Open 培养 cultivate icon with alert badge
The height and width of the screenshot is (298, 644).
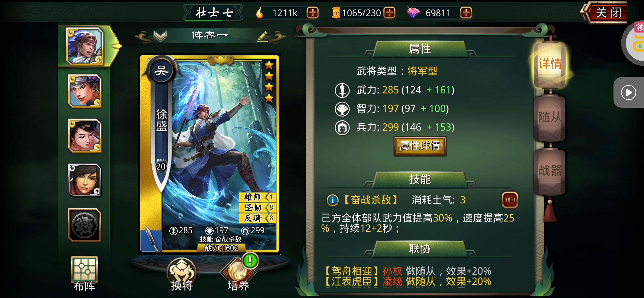[238, 274]
